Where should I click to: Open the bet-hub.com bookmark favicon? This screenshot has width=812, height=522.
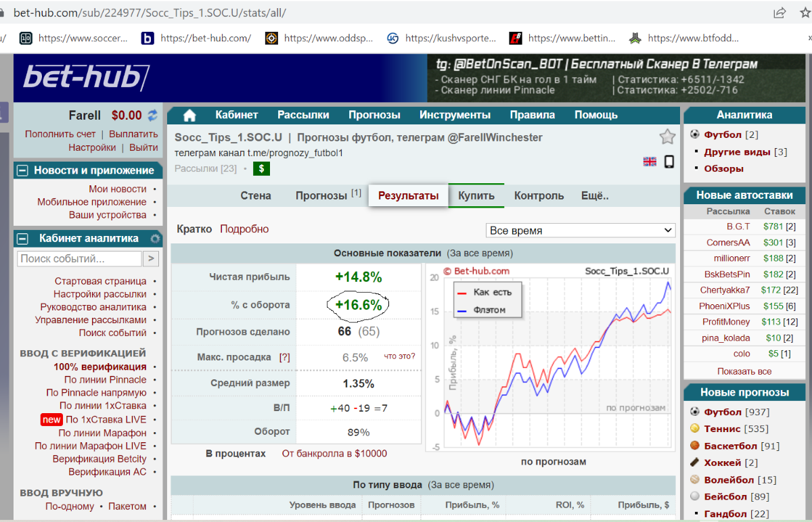pyautogui.click(x=147, y=39)
